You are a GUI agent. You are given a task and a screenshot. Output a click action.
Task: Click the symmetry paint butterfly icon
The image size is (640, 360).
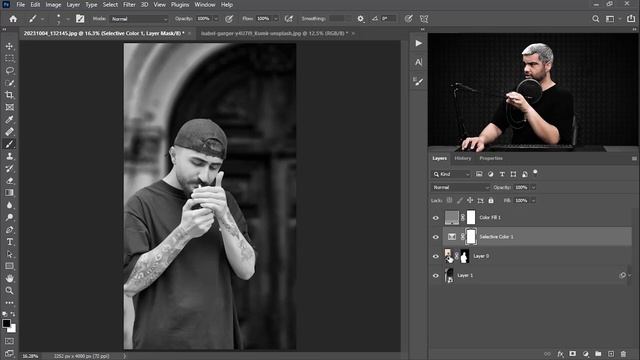click(x=424, y=19)
